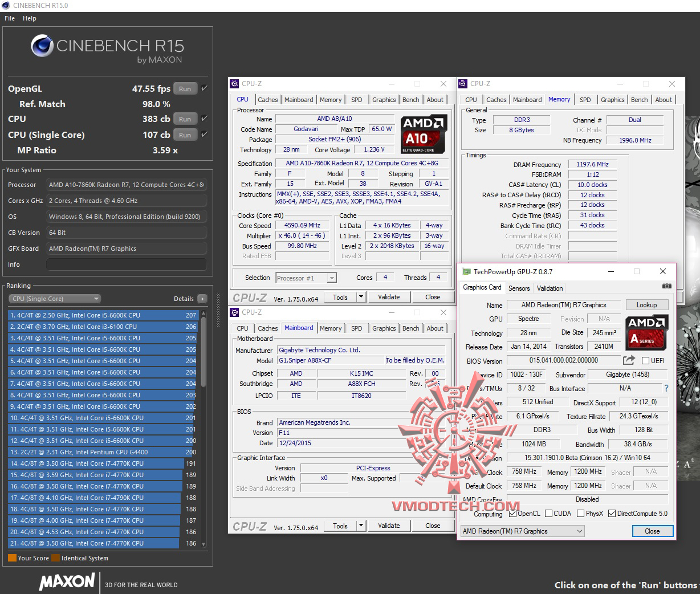This screenshot has height=594, width=700.
Task: Toggle the CUDA checkbox
Action: pyautogui.click(x=548, y=514)
